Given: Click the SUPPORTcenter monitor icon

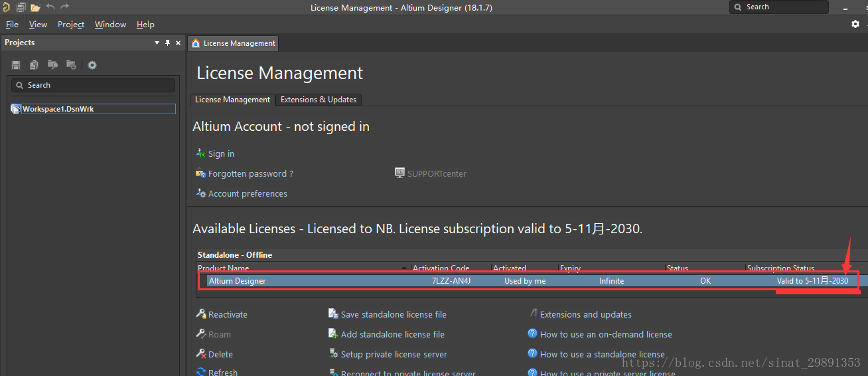Looking at the screenshot, I should [x=399, y=173].
